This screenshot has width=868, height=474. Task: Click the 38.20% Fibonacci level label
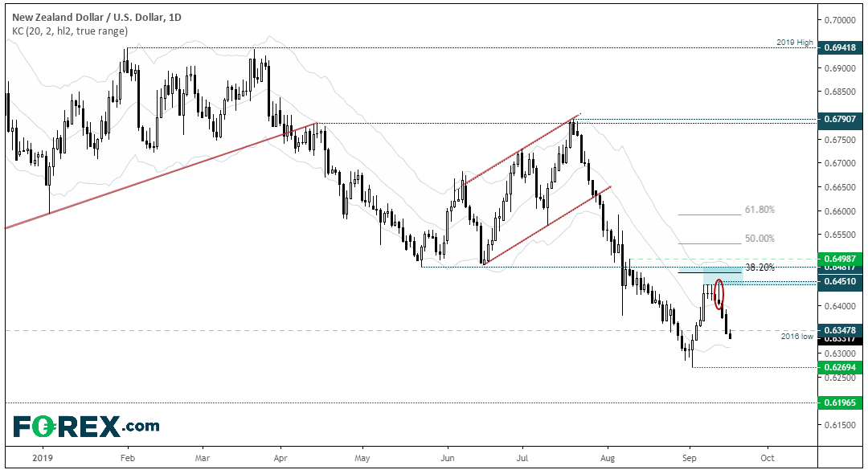point(759,268)
